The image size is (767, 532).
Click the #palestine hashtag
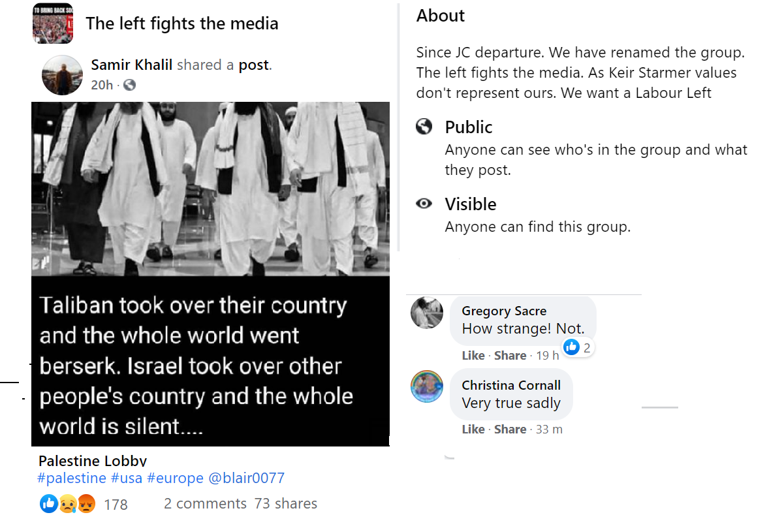click(x=72, y=478)
